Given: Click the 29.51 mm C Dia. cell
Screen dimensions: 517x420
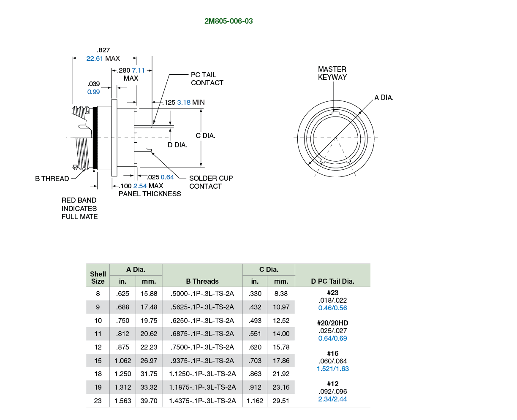Looking at the screenshot, I should pyautogui.click(x=281, y=401).
